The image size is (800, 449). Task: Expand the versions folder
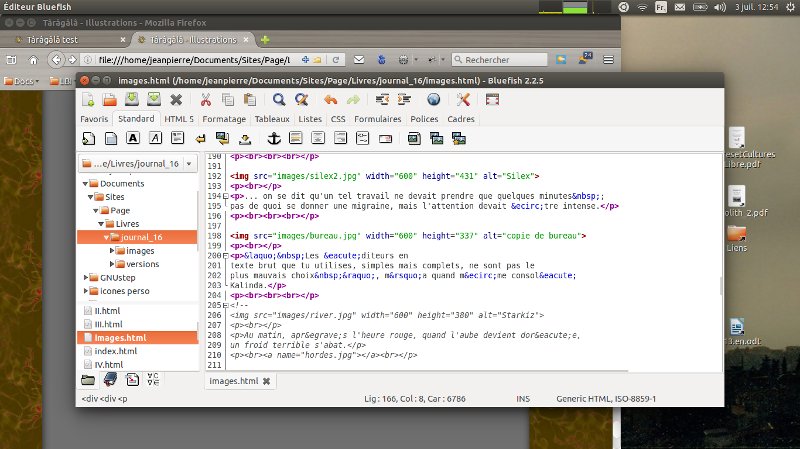coord(112,264)
